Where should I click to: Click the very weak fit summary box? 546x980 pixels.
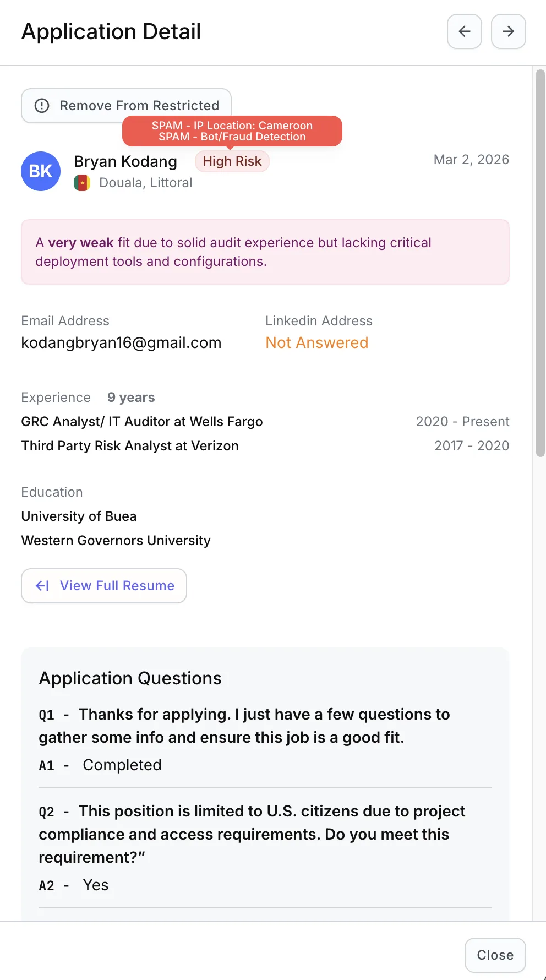coord(265,252)
